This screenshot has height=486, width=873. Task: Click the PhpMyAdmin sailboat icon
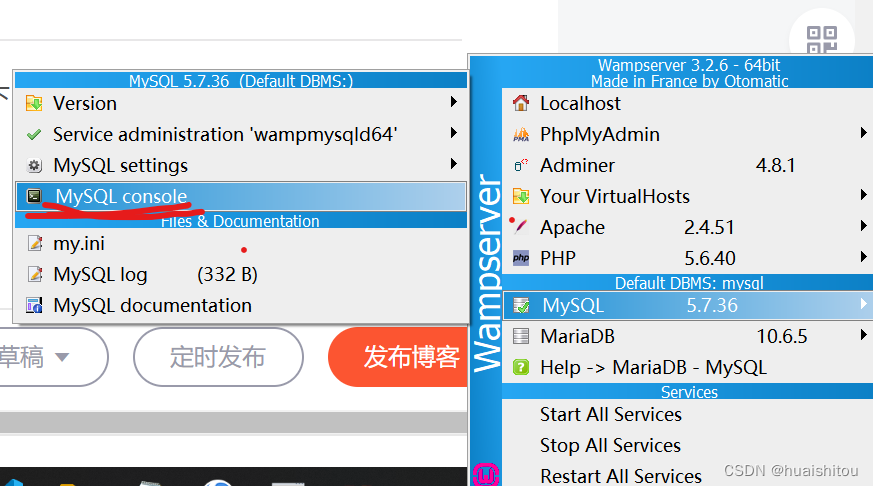click(521, 134)
